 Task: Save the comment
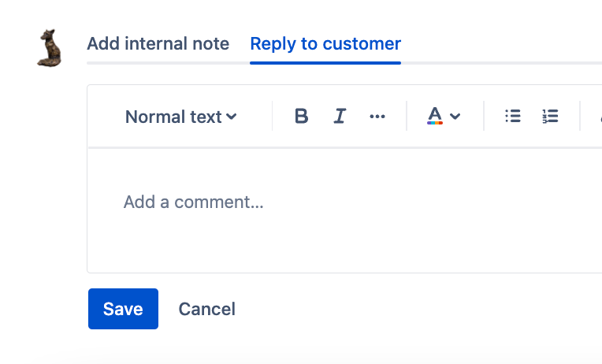123,309
